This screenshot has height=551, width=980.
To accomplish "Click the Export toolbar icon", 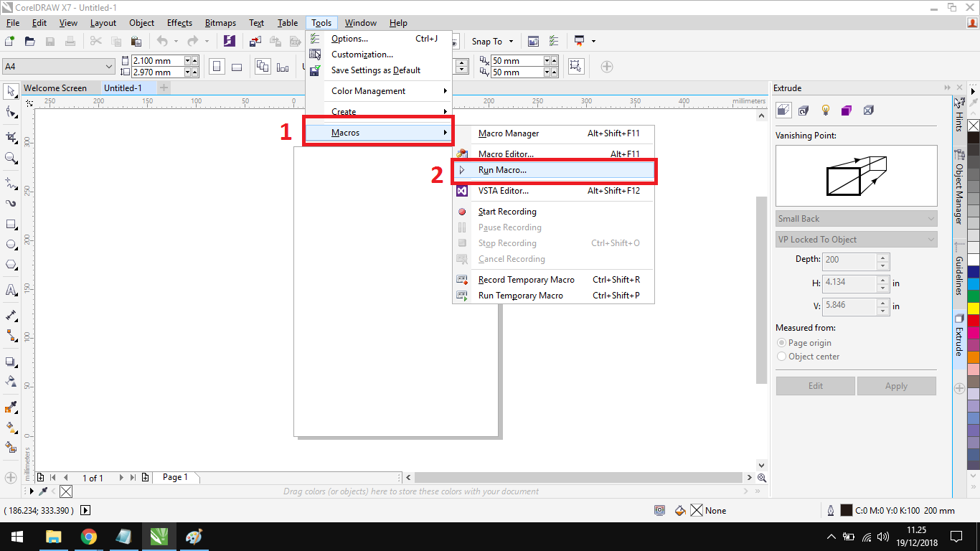I will tap(275, 41).
